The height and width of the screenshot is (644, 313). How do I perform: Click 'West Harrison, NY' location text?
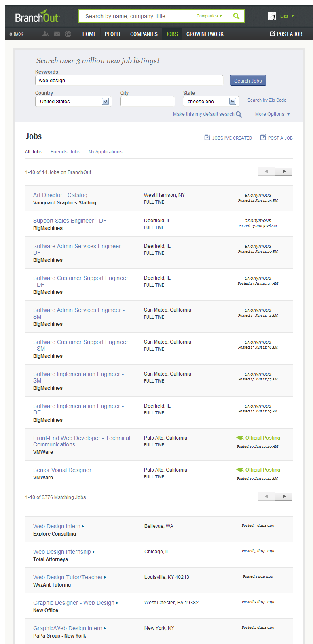164,195
